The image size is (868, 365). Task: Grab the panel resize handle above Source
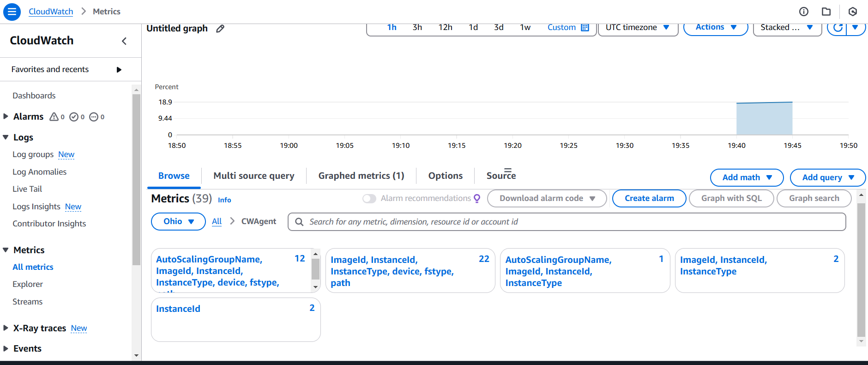pos(508,170)
